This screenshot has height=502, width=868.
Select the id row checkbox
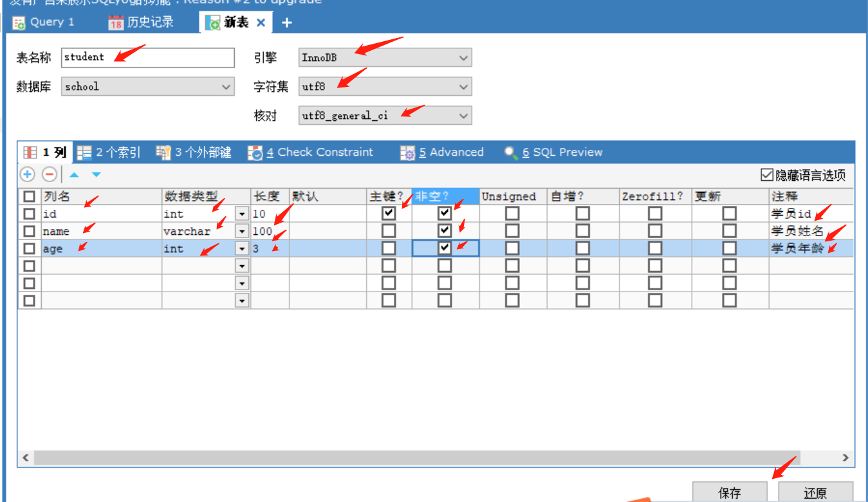(29, 214)
